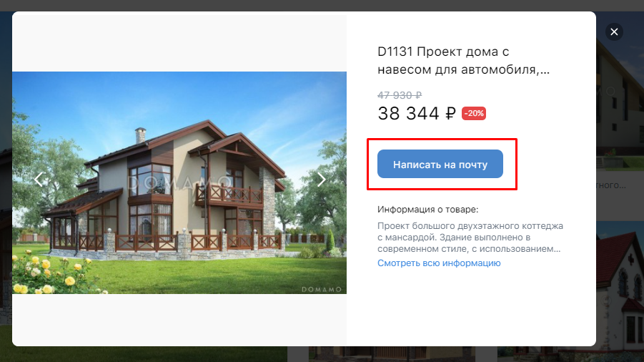Screen dimensions: 644x362
Task: Click the "Написать на почту" button
Action: (440, 164)
